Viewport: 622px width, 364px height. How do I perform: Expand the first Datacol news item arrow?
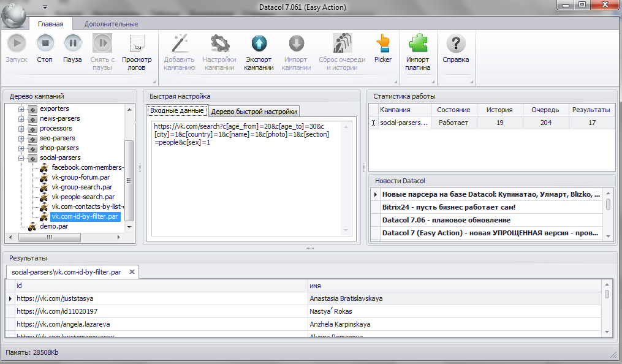(375, 194)
